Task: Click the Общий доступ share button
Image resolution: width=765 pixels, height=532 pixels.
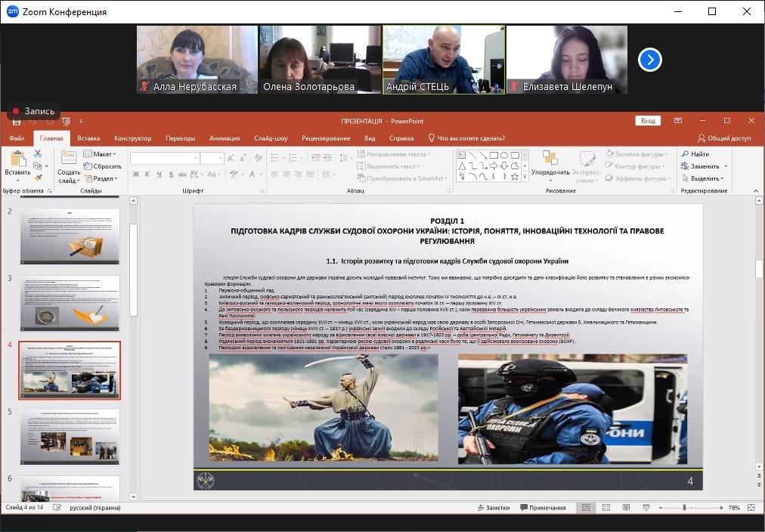Action: pos(724,138)
